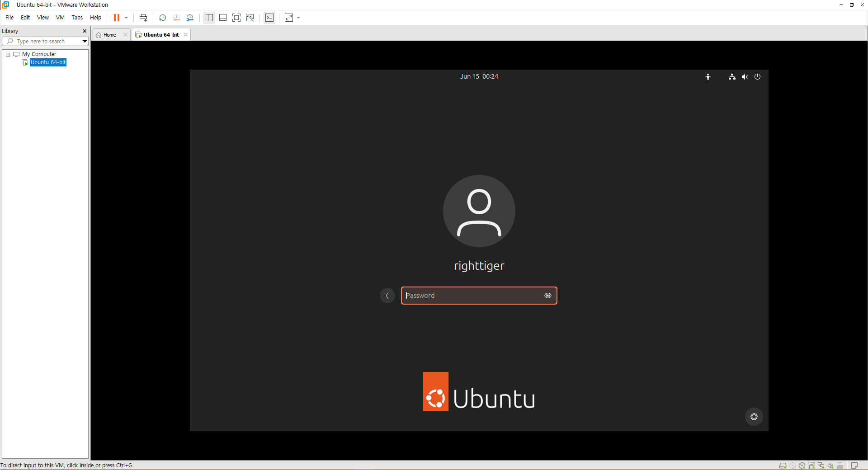This screenshot has height=470, width=868.
Task: Click the message log status bar icon
Action: coord(854,465)
